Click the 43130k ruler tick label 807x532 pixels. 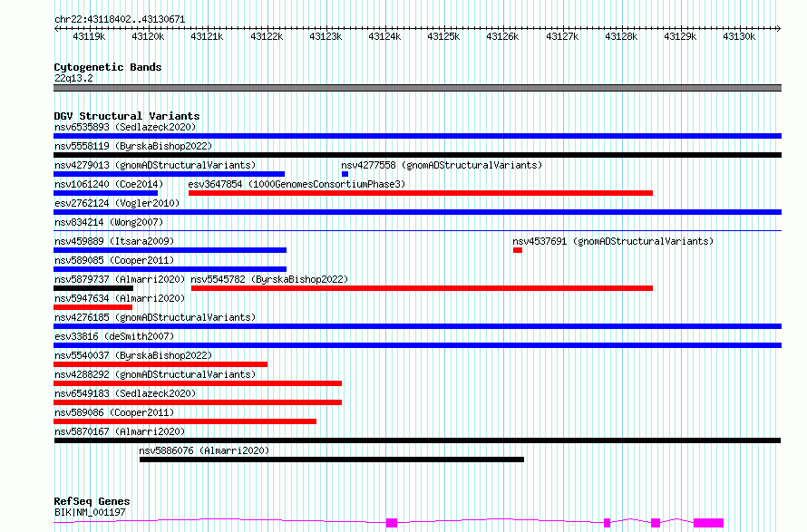coord(739,36)
